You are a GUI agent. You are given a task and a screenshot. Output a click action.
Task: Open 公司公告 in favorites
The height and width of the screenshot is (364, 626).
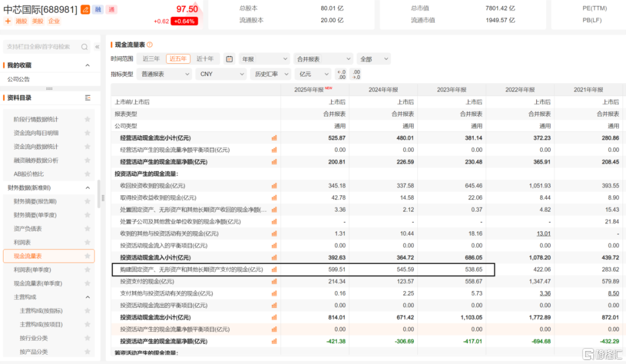[x=19, y=79]
